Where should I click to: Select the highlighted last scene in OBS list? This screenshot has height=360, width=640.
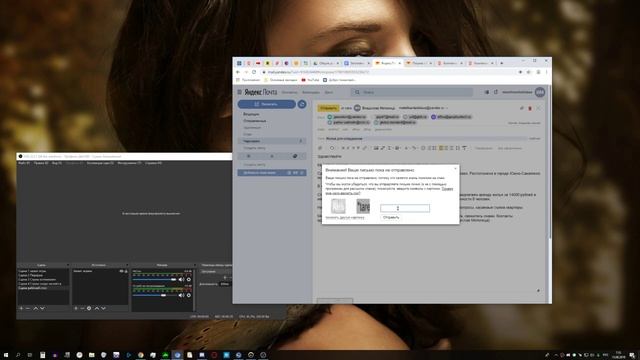[43, 288]
